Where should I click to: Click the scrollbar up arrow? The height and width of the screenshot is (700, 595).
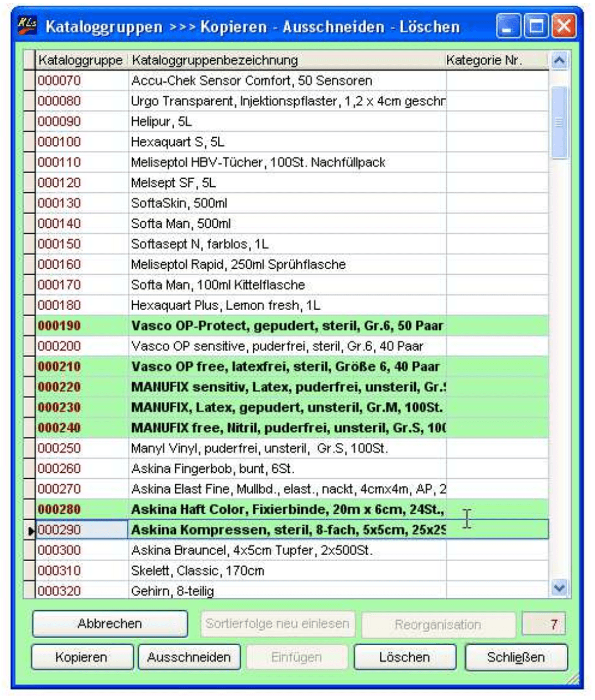click(559, 60)
